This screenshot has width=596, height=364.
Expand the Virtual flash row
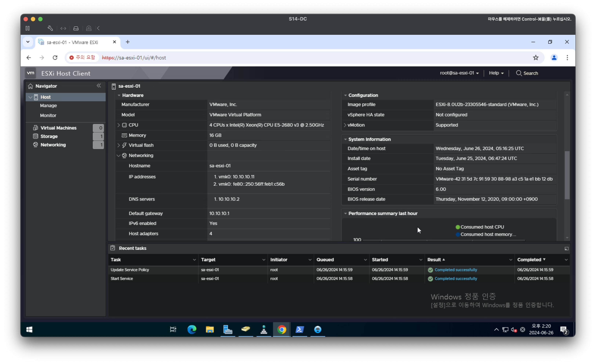coord(119,145)
